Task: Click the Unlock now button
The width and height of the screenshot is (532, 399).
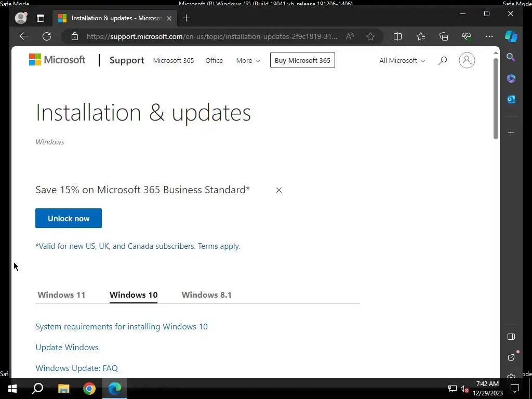Action: [69, 218]
